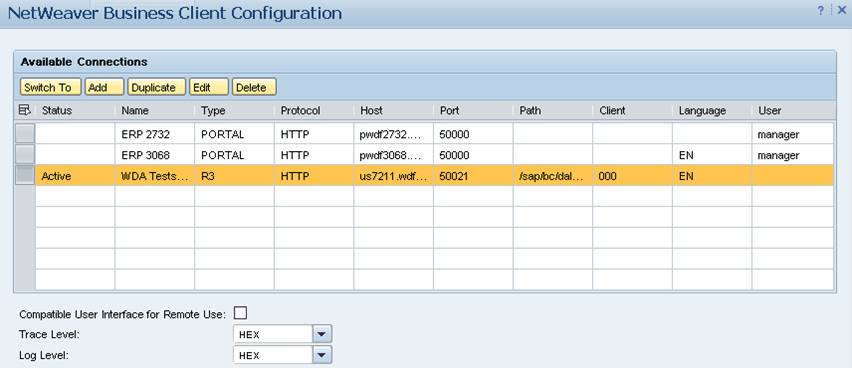Delete the selected connection
Image resolution: width=852 pixels, height=368 pixels.
(254, 88)
